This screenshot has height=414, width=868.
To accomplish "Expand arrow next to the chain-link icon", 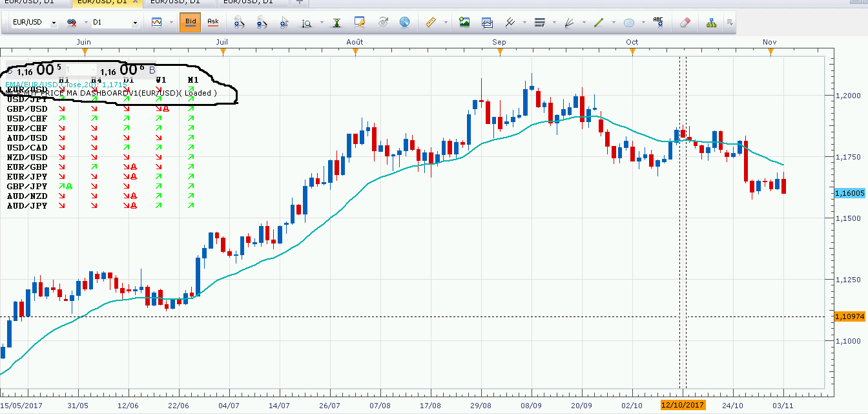I will [85, 23].
